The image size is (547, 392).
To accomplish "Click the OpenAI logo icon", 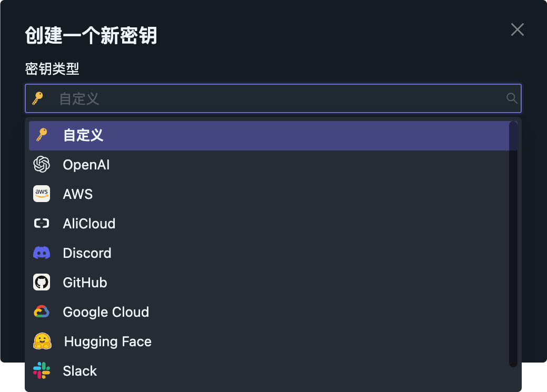I will (x=42, y=165).
